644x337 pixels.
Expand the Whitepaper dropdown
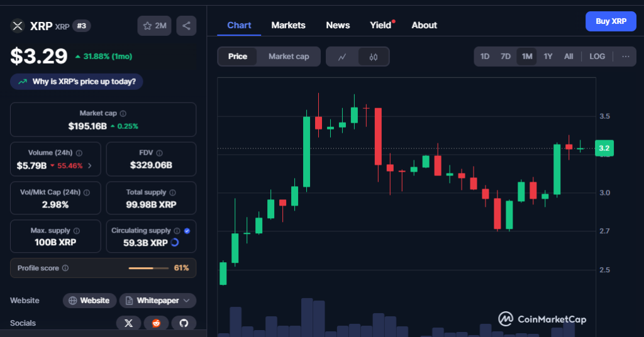[x=158, y=301]
